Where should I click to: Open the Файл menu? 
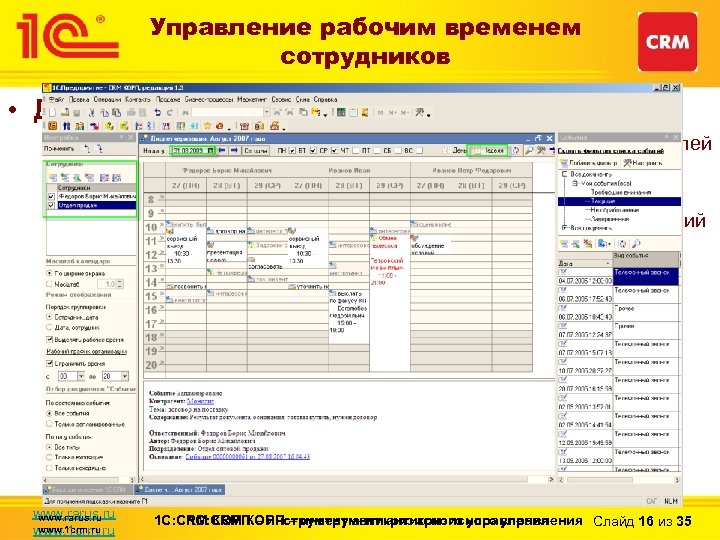pyautogui.click(x=56, y=99)
